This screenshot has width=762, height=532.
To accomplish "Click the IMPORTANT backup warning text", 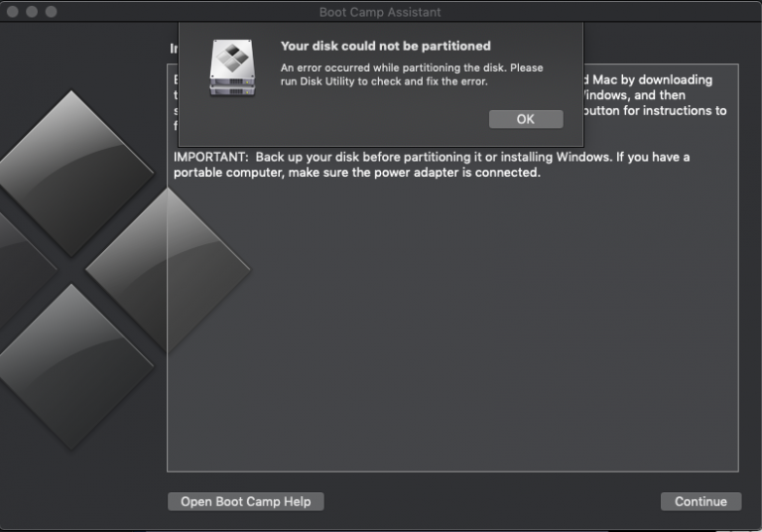I will tap(432, 165).
